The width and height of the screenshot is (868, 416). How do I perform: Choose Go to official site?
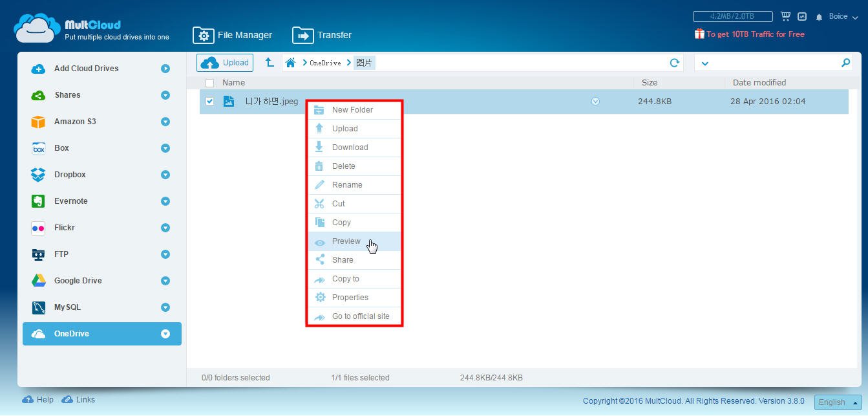click(354, 316)
